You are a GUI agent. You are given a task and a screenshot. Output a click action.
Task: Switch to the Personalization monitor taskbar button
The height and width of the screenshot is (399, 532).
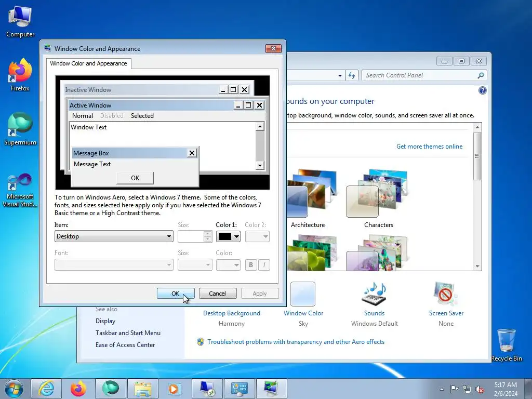(272, 389)
